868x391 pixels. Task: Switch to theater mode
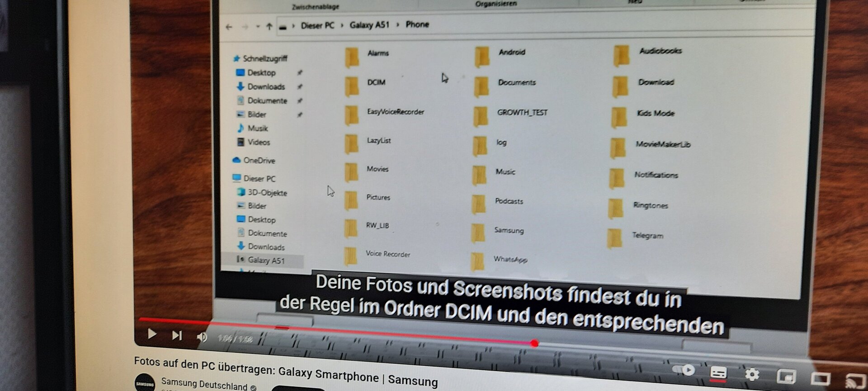coord(820,378)
